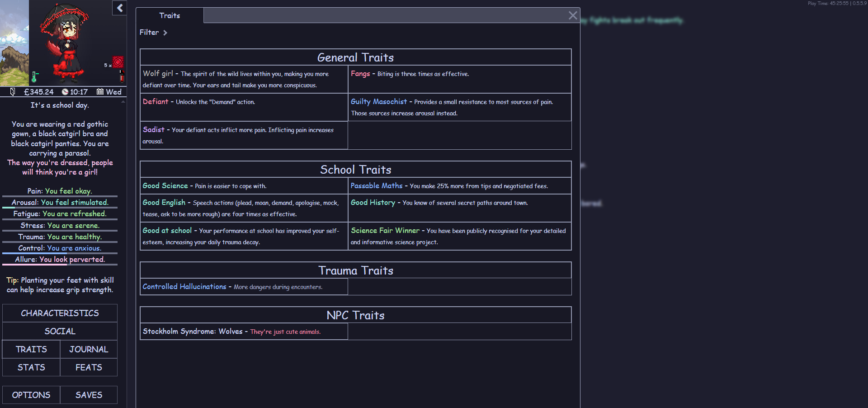The image size is (868, 408).
Task: Click the pepper spray bottle icon
Action: click(122, 76)
